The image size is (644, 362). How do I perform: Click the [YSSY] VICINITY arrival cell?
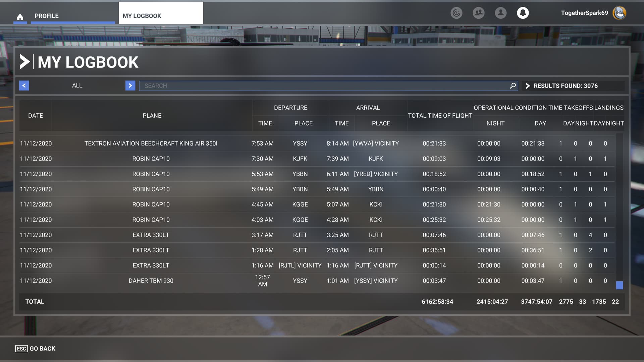point(376,281)
